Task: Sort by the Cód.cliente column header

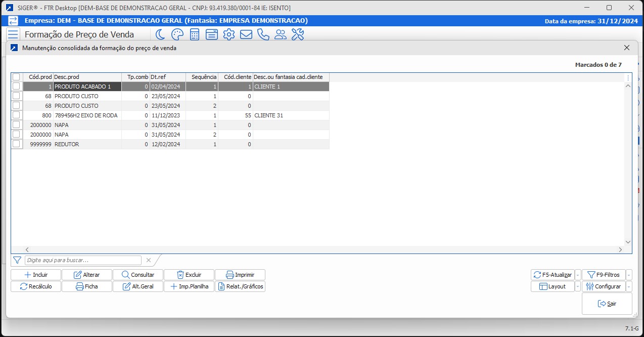Action: click(x=236, y=77)
